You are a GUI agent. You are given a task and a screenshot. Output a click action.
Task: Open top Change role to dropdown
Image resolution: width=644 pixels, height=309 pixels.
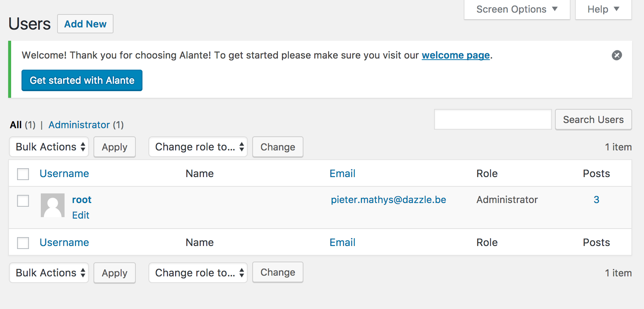[x=198, y=147]
